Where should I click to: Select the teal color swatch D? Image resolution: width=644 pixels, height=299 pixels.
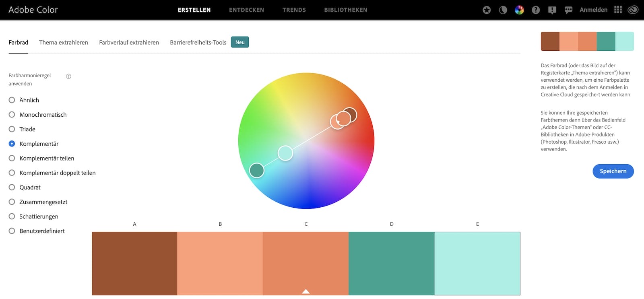[x=391, y=263]
